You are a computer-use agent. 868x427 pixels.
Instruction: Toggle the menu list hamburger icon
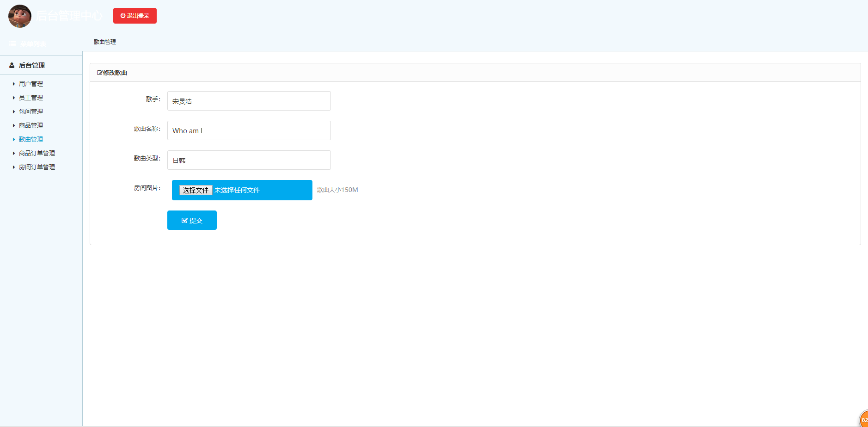pos(12,44)
